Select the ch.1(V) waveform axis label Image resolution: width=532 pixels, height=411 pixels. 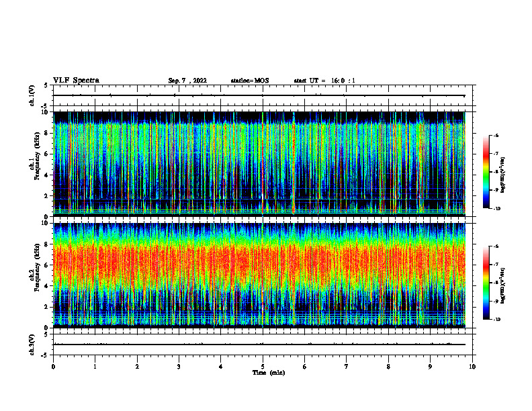(x=32, y=95)
